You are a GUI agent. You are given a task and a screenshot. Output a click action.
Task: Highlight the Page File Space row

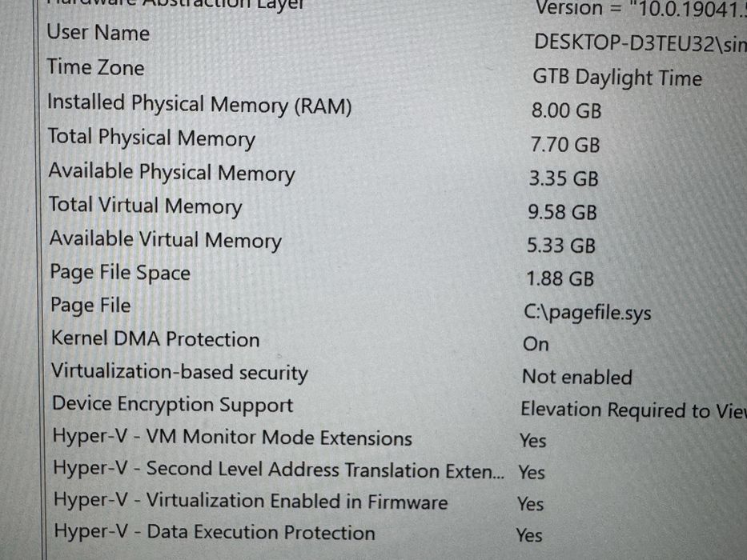coord(120,273)
